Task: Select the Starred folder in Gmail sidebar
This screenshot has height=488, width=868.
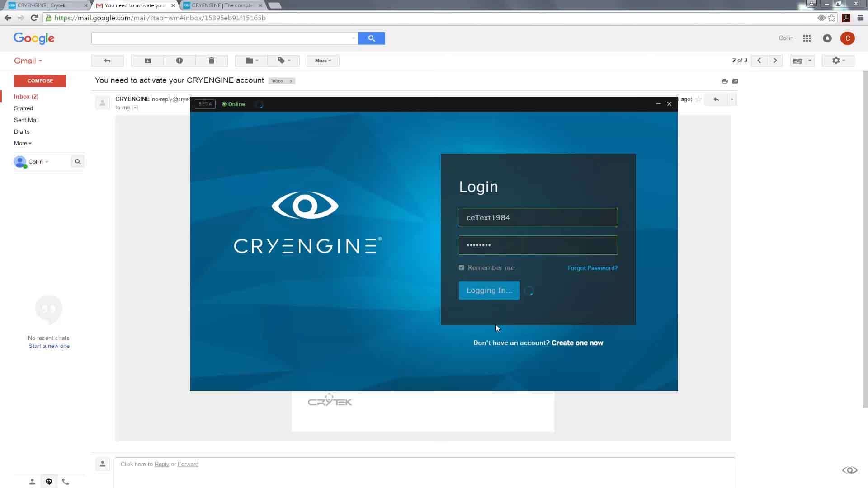Action: [x=23, y=108]
